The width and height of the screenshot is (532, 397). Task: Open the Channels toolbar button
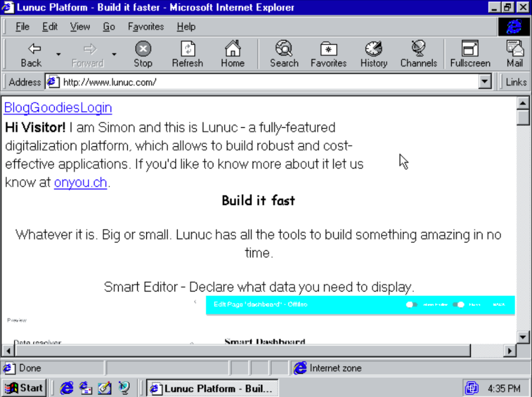(x=418, y=54)
